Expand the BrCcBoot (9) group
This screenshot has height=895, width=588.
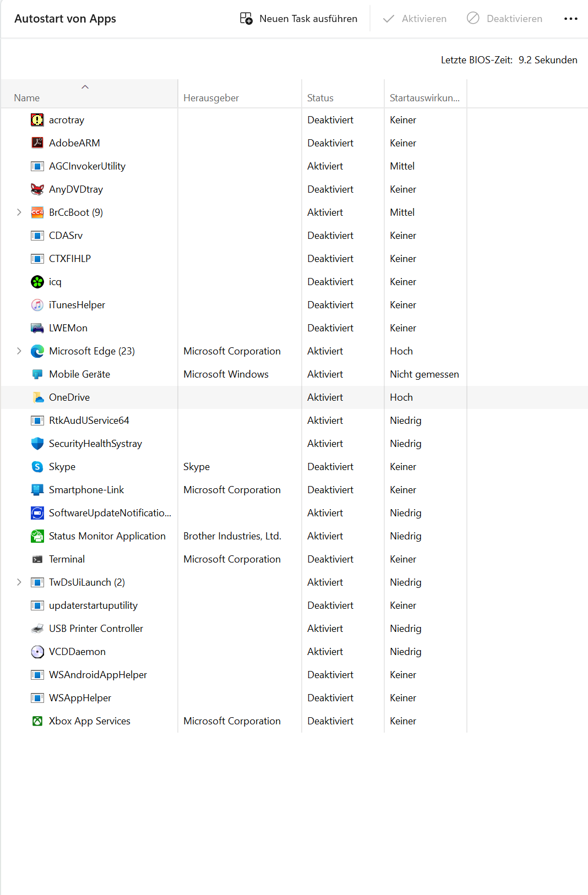point(19,212)
